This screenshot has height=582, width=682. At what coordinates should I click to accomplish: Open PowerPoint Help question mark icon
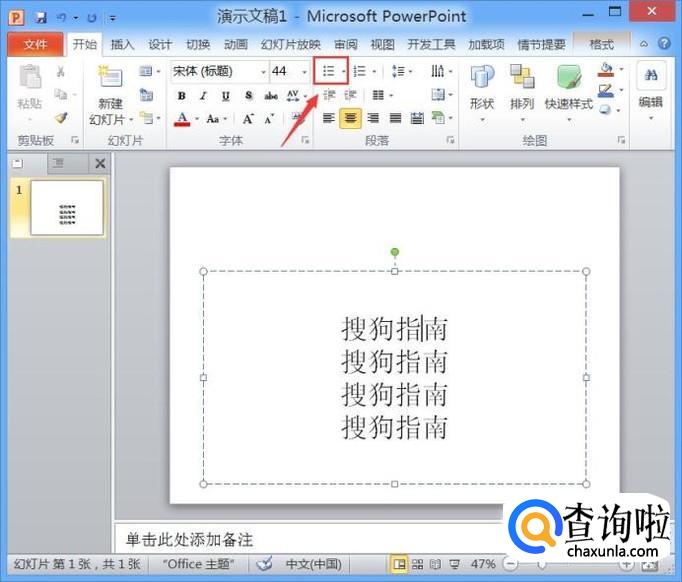click(x=664, y=43)
